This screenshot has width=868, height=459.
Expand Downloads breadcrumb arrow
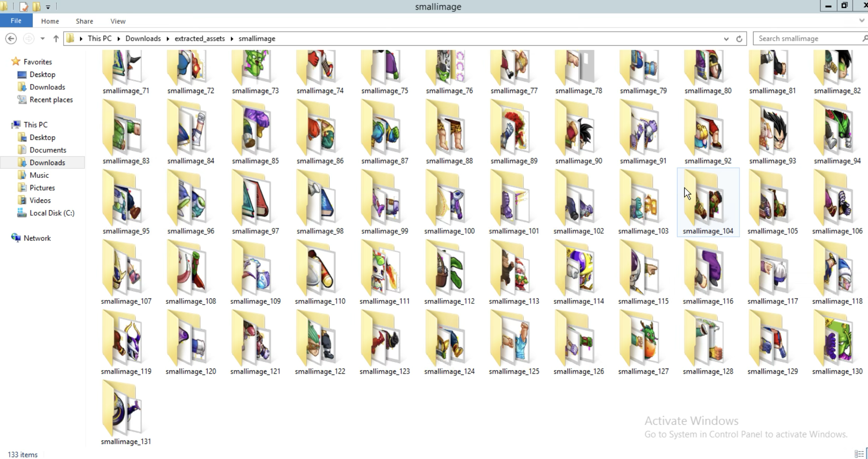(168, 39)
